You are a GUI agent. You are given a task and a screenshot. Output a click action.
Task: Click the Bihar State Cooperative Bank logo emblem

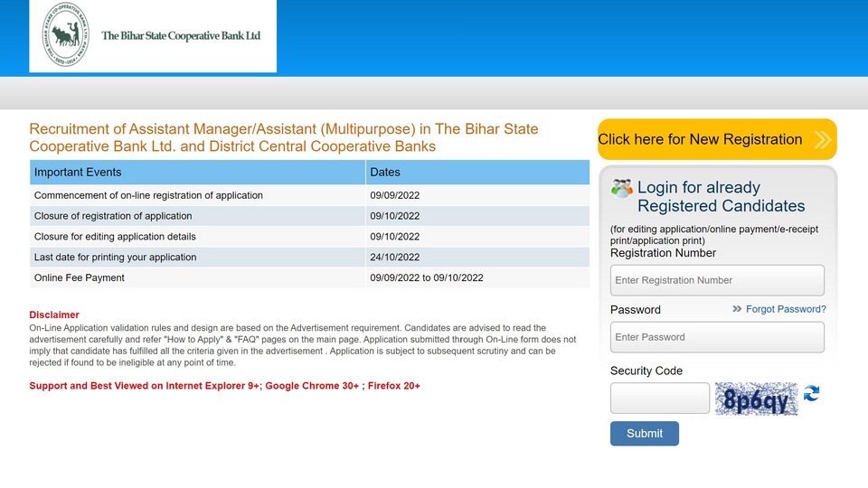(x=65, y=34)
